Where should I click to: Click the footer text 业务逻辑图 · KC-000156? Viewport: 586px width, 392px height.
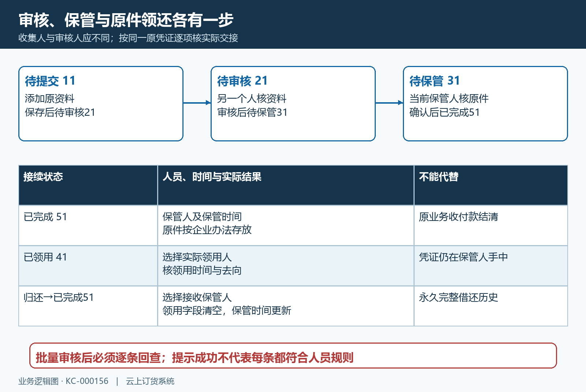[63, 381]
